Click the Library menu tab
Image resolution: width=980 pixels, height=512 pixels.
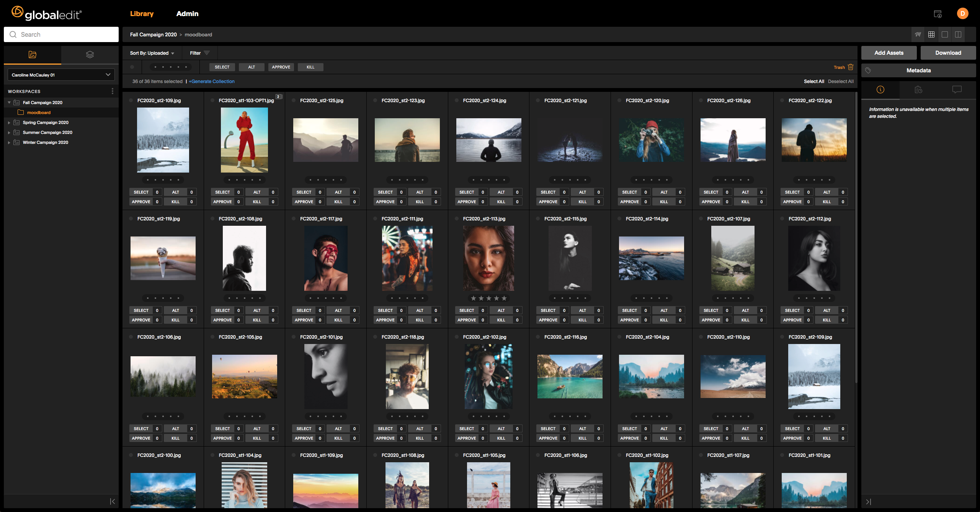click(142, 13)
